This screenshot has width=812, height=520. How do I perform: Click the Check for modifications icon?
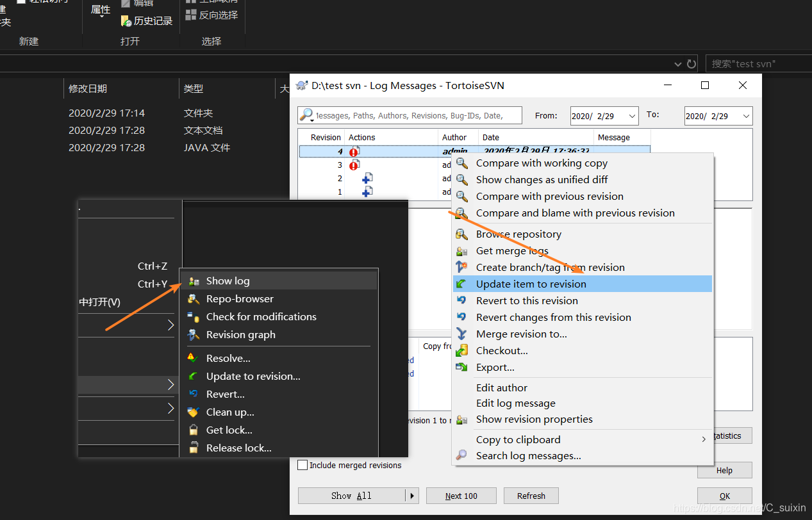point(193,317)
